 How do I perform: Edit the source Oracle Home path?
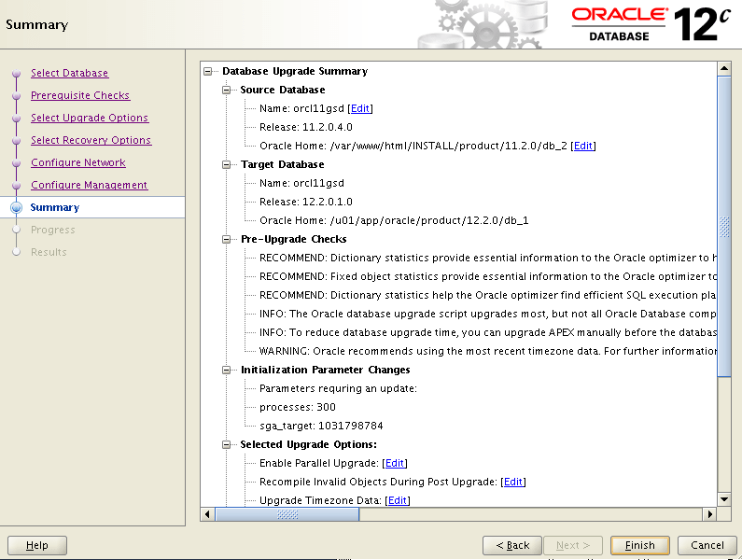point(583,146)
